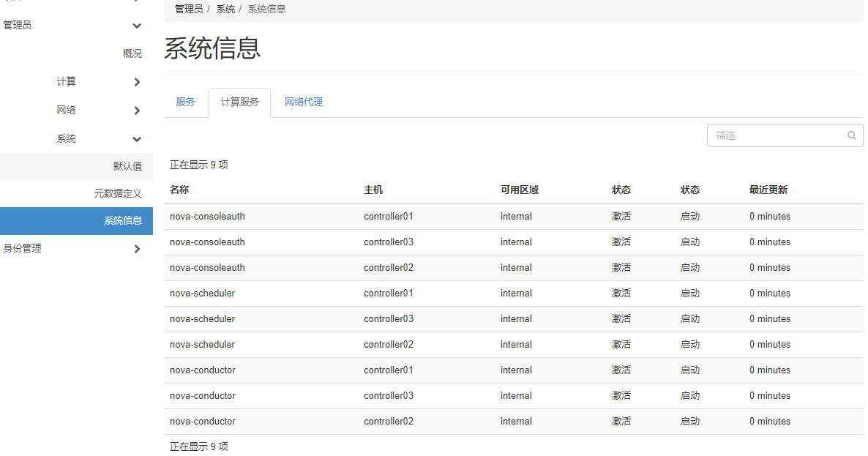Open the 概况 sidebar page
Screen dimensions: 868x456
(132, 53)
